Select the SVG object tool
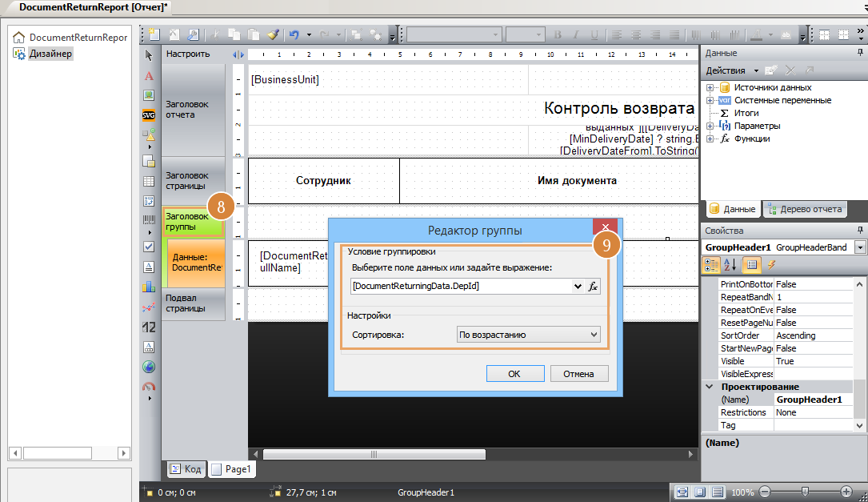This screenshot has width=868, height=502. [149, 114]
